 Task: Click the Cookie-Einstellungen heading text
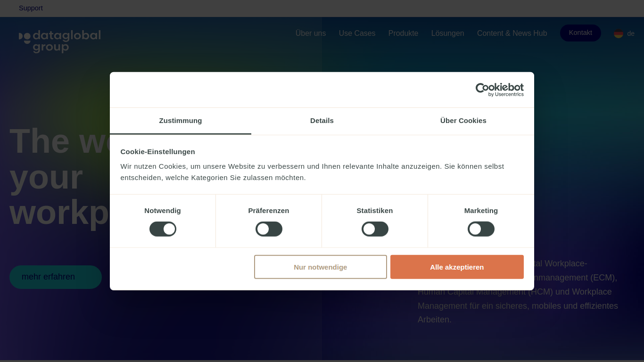coord(157,152)
